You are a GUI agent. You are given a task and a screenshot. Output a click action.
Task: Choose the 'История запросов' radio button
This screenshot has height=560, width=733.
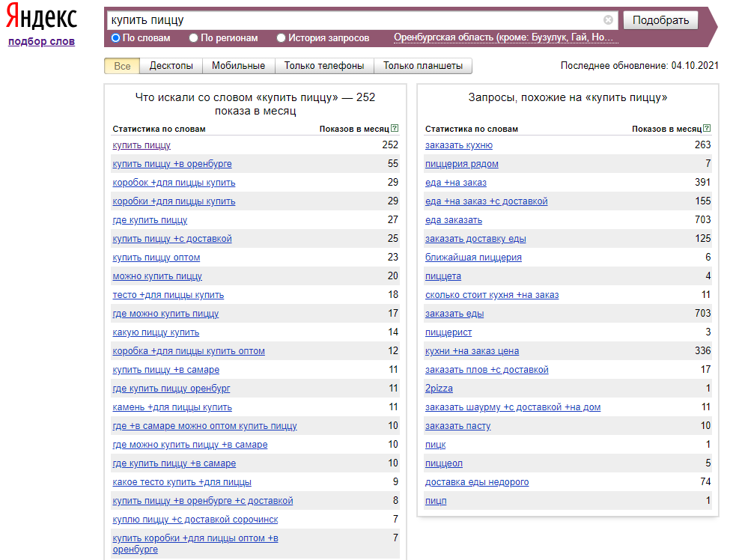pyautogui.click(x=282, y=37)
